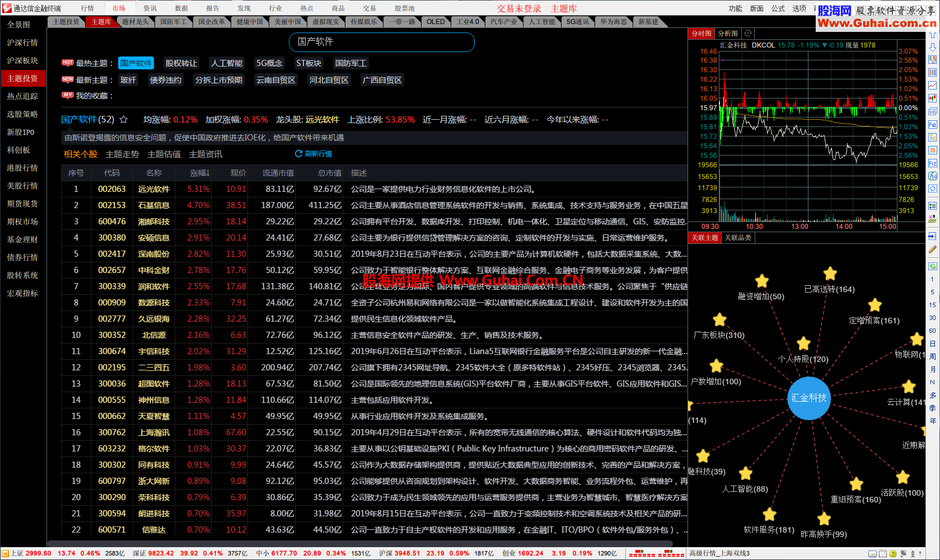The width and height of the screenshot is (940, 560).
Task: Click the blue arrow panel icon
Action: (932, 236)
